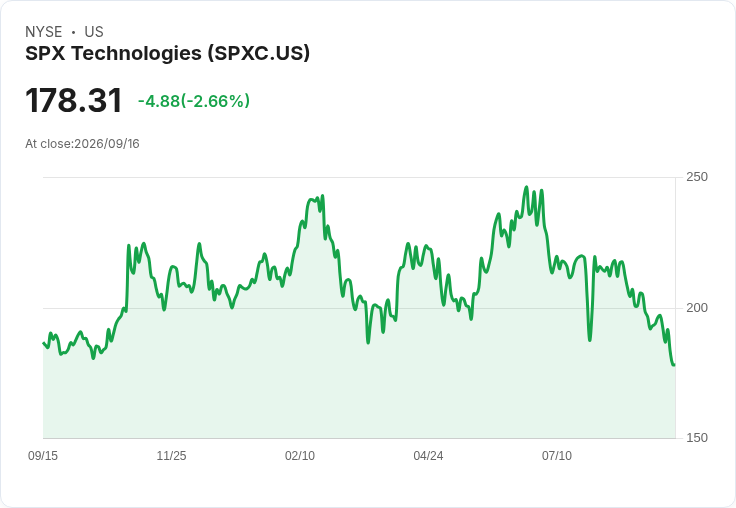Click the February peak above 02/10
The image size is (736, 508).
pos(322,196)
